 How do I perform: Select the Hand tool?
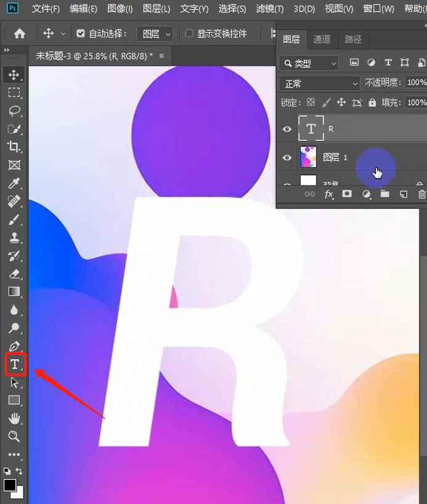click(14, 418)
